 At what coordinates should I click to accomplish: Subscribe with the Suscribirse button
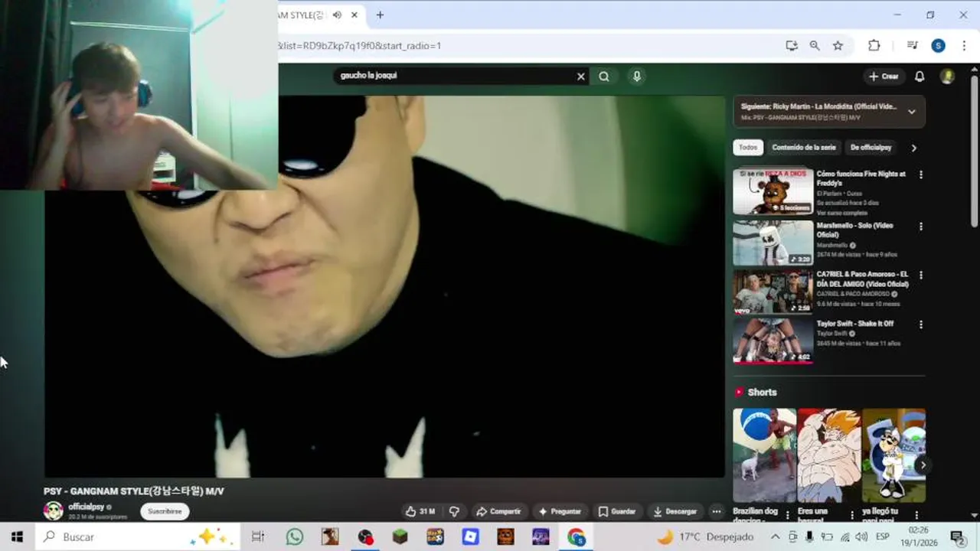pos(165,511)
